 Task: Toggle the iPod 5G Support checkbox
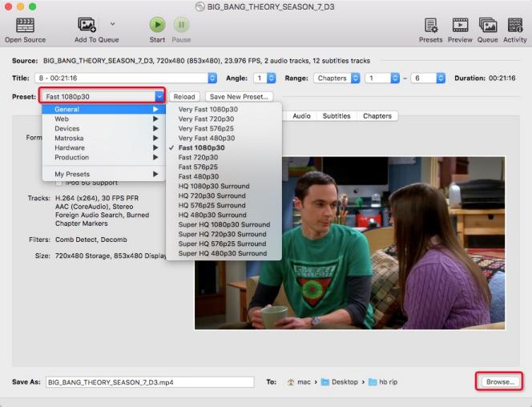[x=59, y=183]
